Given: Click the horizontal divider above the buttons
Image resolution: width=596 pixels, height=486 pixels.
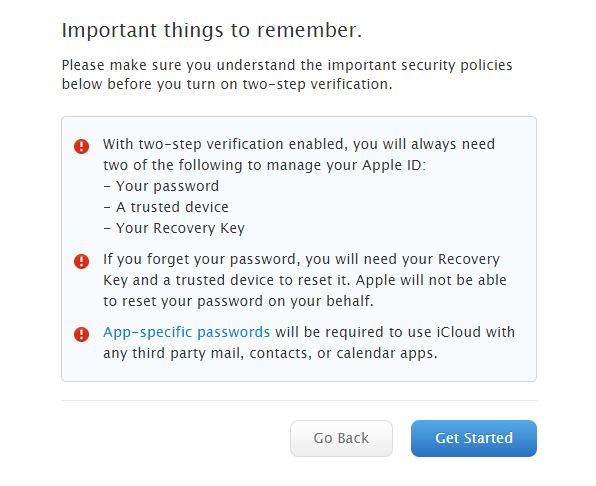Looking at the screenshot, I should [x=299, y=400].
